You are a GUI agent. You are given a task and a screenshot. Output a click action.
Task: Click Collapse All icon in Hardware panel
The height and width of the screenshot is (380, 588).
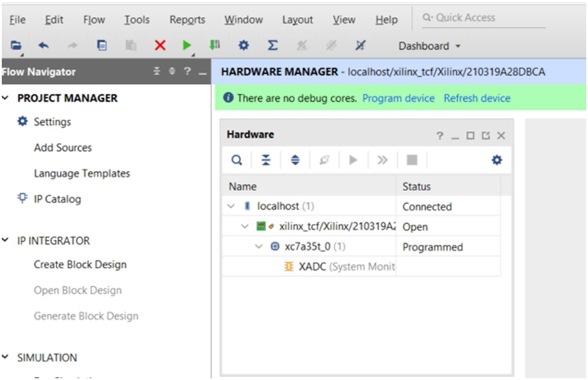265,160
